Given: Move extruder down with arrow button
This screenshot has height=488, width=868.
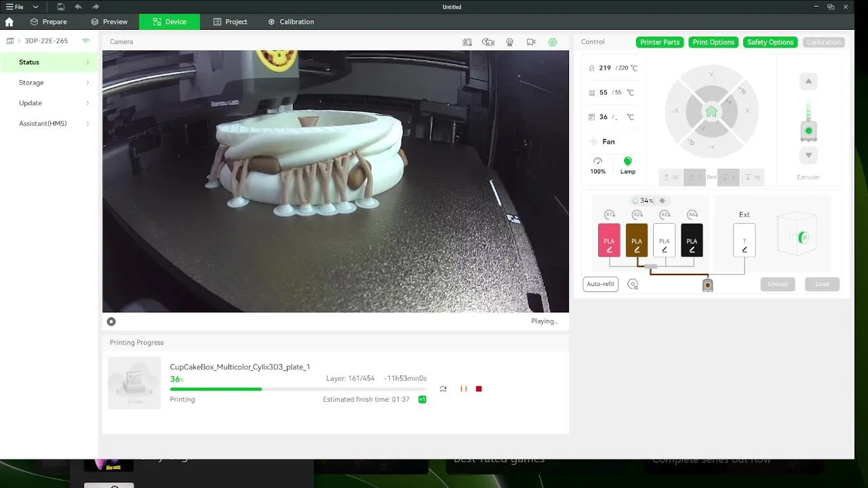Looking at the screenshot, I should [808, 155].
